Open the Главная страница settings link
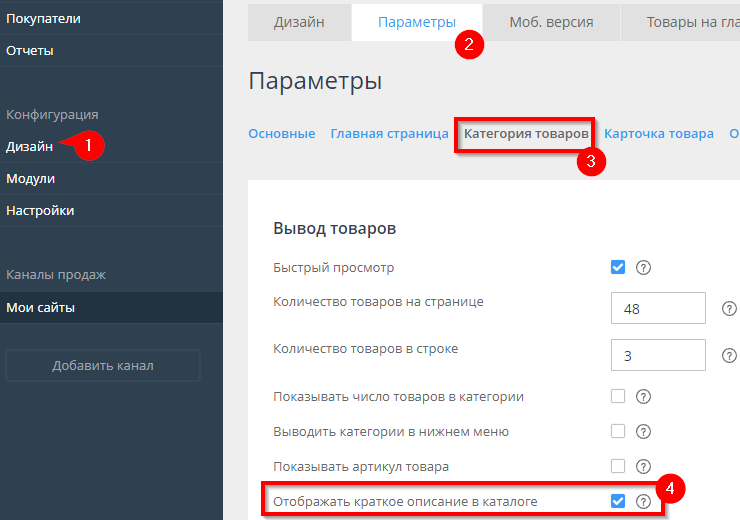 click(389, 134)
